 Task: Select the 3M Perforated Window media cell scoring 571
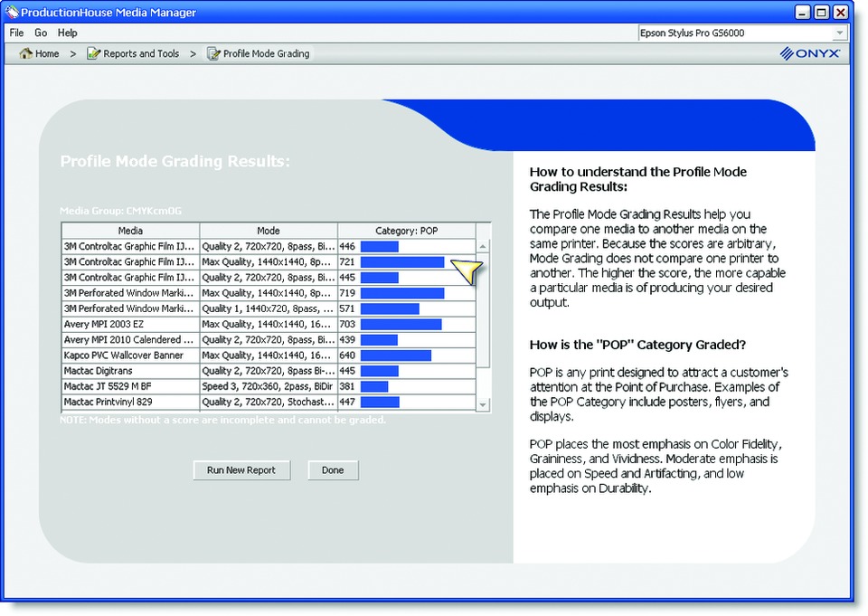pyautogui.click(x=130, y=308)
